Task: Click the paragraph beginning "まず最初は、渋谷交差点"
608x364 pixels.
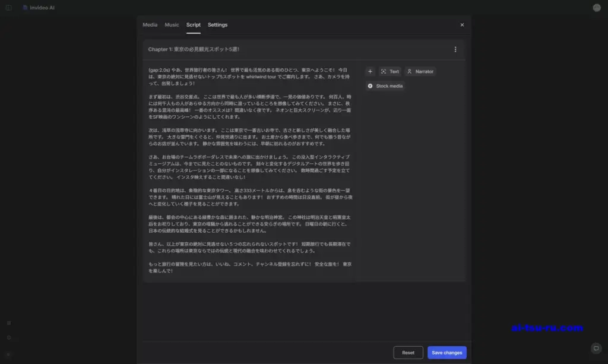Action: [250, 107]
